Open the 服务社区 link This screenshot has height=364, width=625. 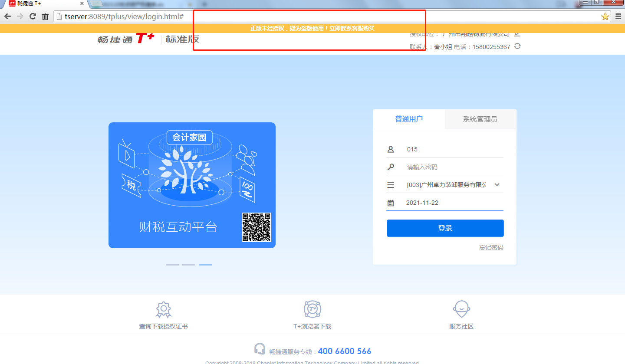461,326
